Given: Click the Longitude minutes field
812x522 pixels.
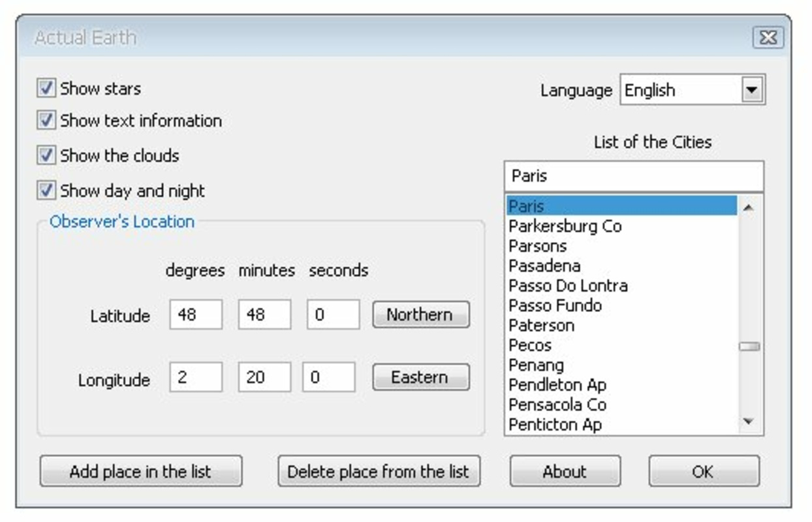Looking at the screenshot, I should coord(264,377).
